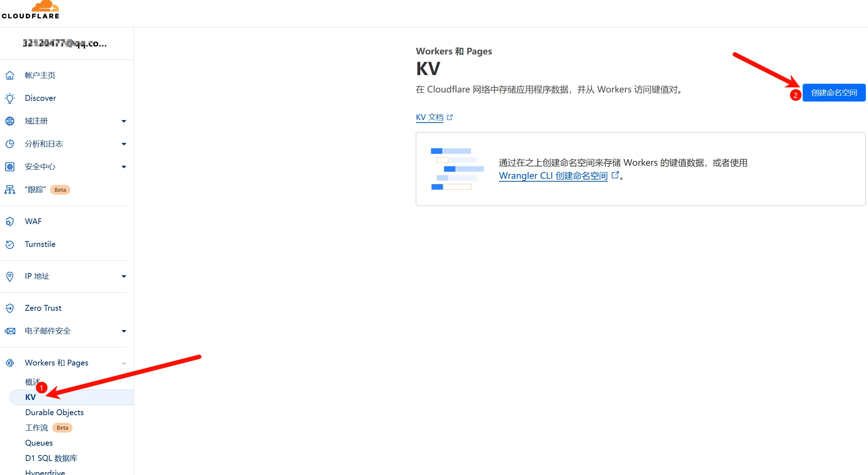This screenshot has height=475, width=868.
Task: Open the Queues submenu item
Action: coord(39,443)
